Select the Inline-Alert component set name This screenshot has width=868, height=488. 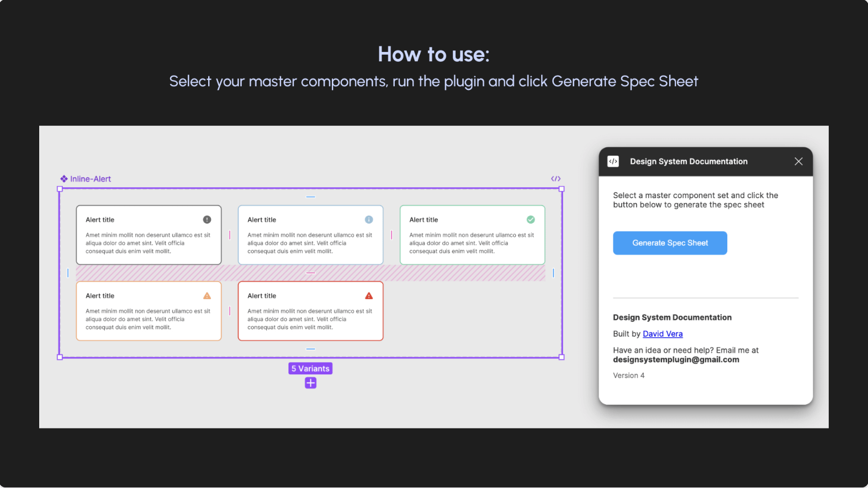[x=91, y=179]
